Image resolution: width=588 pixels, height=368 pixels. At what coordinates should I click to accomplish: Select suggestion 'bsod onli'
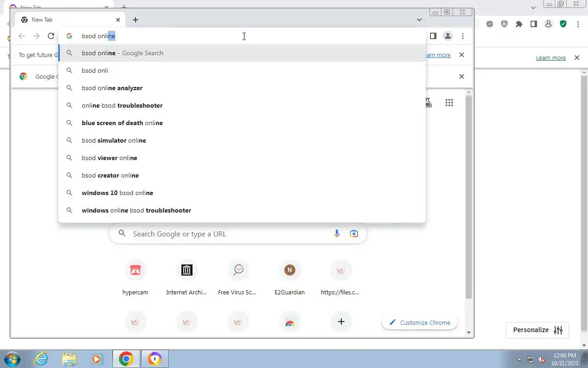pyautogui.click(x=242, y=70)
